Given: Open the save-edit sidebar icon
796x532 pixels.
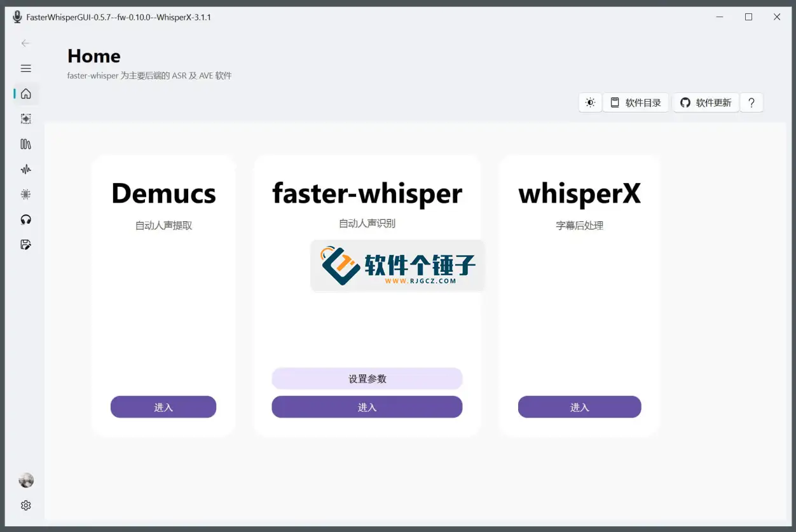Looking at the screenshot, I should [x=26, y=245].
